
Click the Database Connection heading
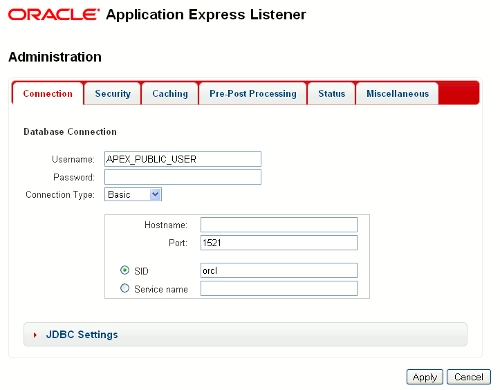pos(70,132)
